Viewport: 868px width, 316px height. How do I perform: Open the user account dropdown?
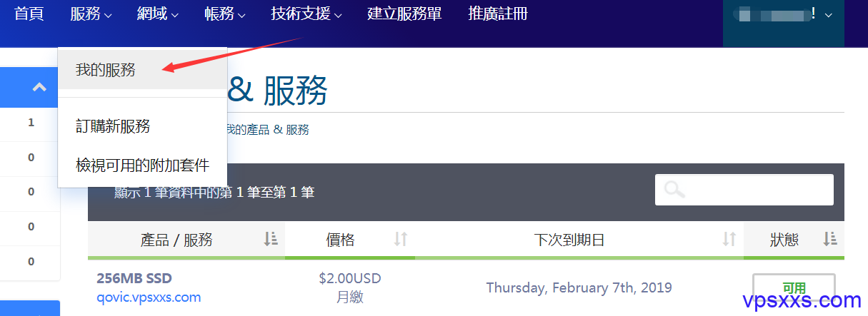tap(784, 15)
